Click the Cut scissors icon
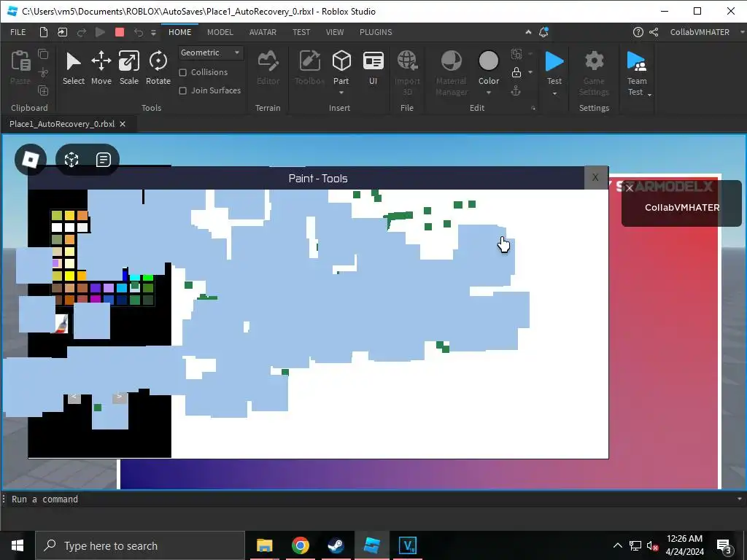The image size is (747, 560). point(43,72)
